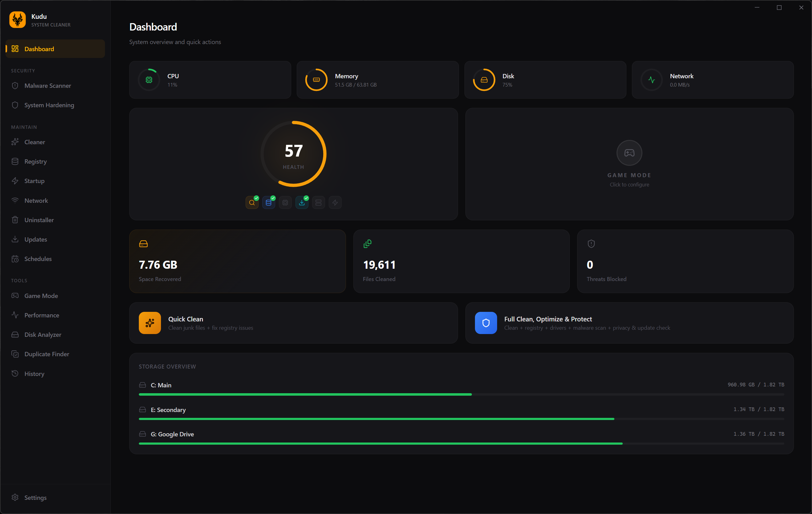Click the 57 health score gauge
812x514 pixels.
tap(293, 154)
